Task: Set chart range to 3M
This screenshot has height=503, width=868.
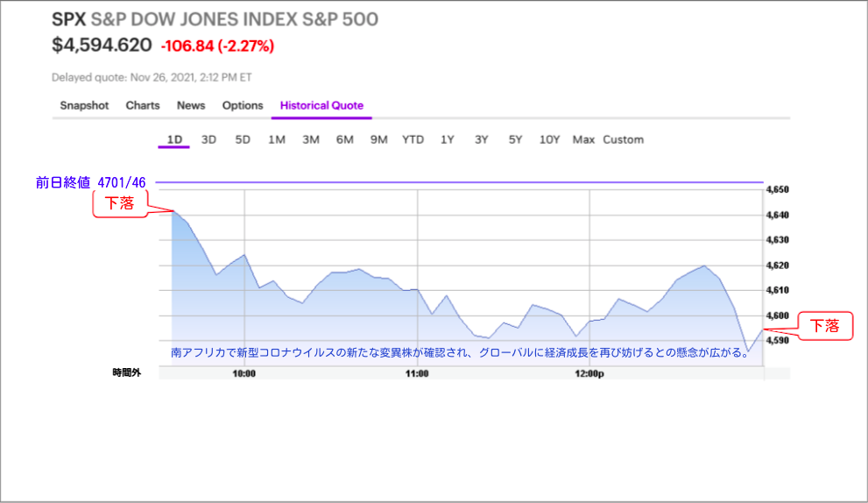Action: pos(311,139)
